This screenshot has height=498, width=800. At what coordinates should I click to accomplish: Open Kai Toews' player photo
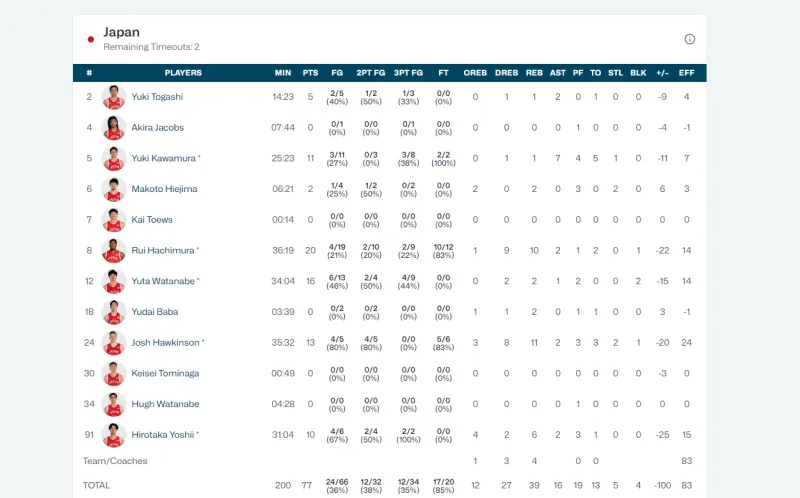pyautogui.click(x=114, y=220)
